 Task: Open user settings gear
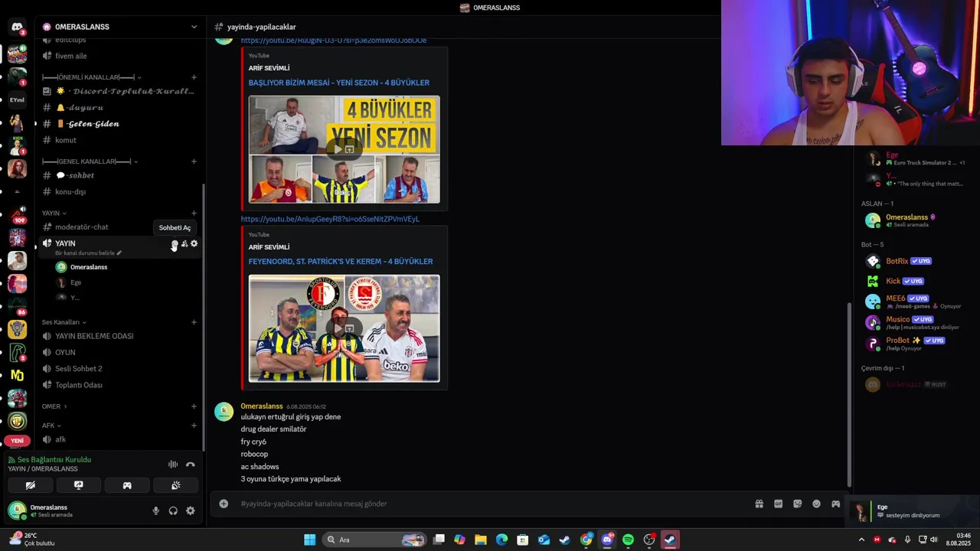[191, 511]
